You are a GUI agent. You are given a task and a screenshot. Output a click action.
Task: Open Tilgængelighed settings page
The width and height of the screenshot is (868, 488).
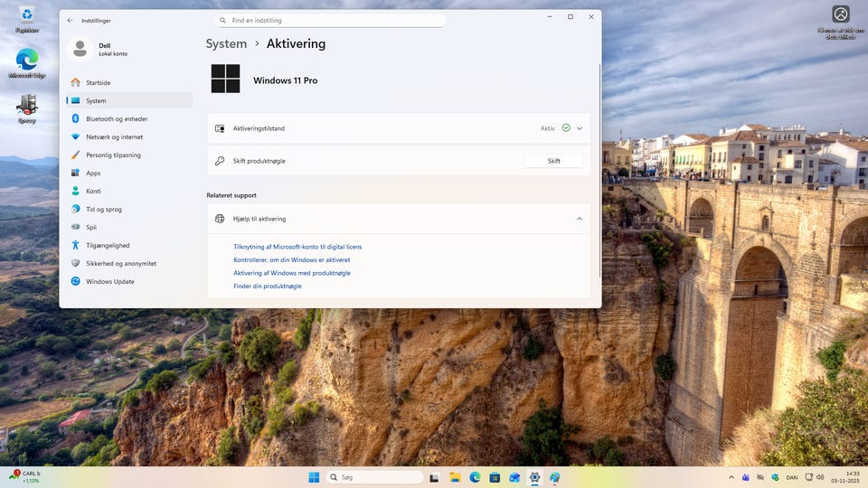coord(107,245)
